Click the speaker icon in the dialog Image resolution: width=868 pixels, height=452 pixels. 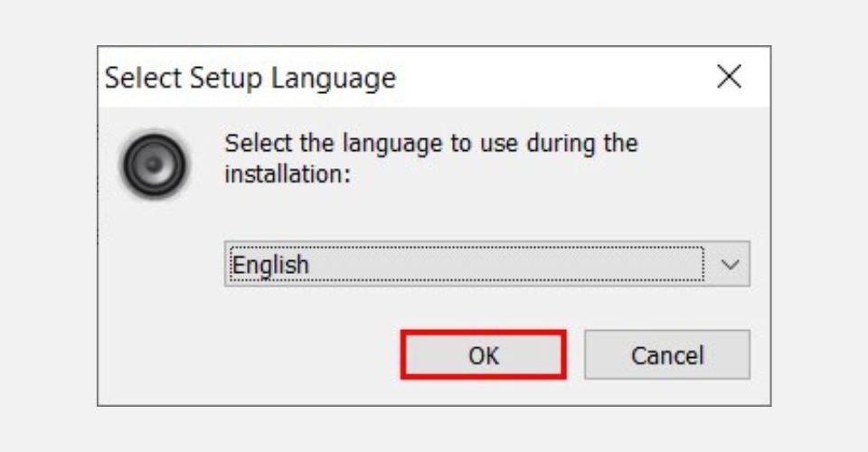(155, 165)
